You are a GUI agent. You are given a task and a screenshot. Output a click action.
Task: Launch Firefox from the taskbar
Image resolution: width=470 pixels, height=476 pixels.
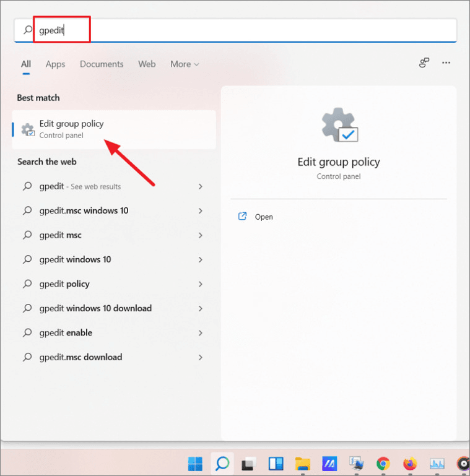(410, 464)
